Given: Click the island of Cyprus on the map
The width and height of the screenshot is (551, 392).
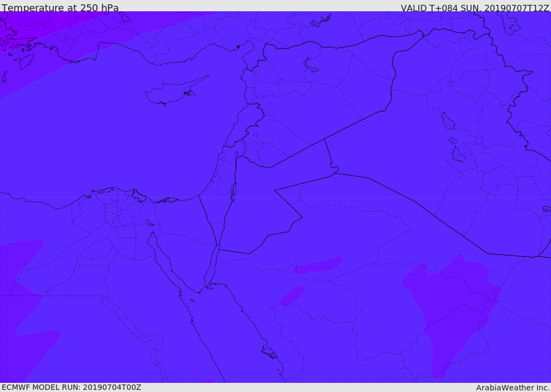Looking at the screenshot, I should click(173, 92).
